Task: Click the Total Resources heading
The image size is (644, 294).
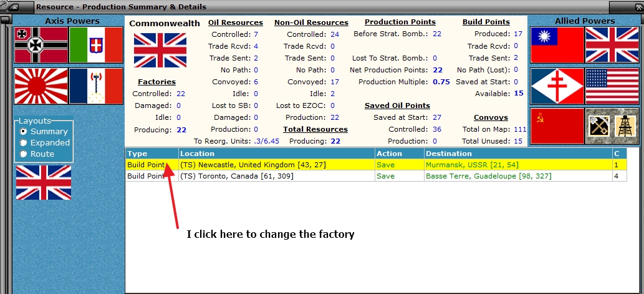Action: coord(315,130)
